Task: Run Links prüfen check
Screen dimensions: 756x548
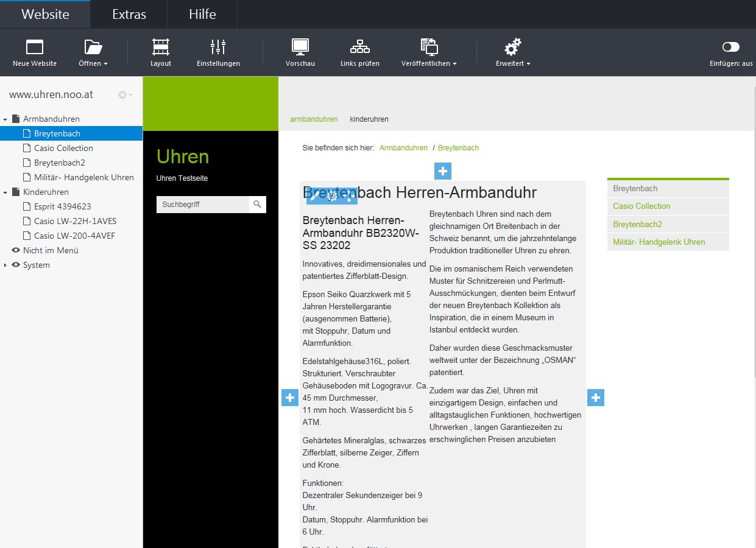Action: [360, 52]
